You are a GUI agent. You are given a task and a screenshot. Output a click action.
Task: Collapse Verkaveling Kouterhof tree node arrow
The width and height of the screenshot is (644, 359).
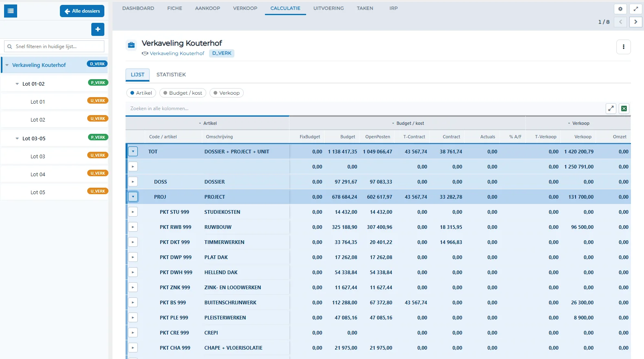(7, 65)
